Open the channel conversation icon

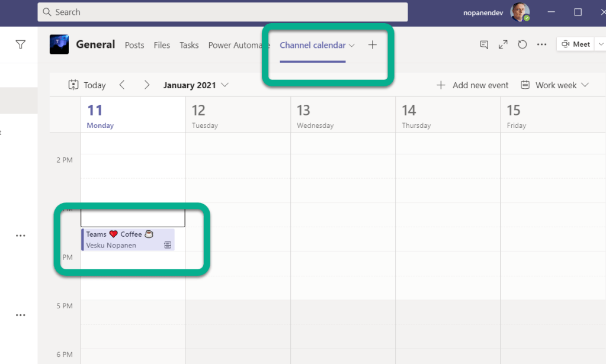pos(484,44)
